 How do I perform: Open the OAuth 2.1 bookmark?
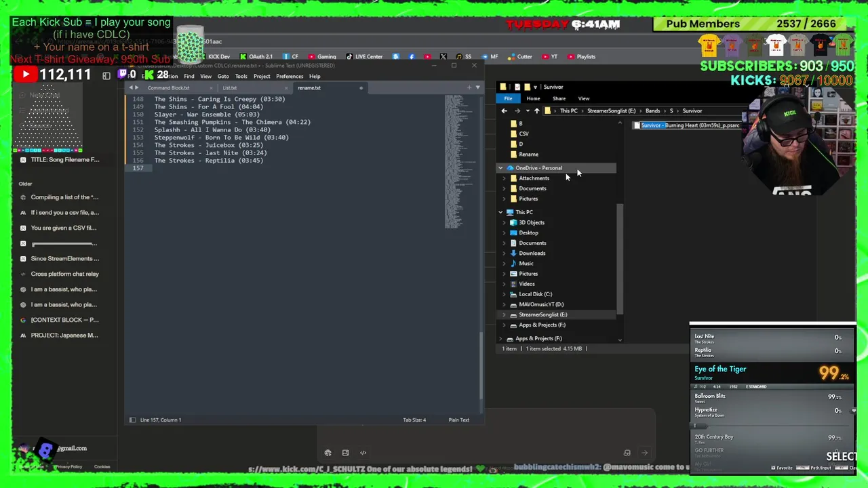(256, 57)
